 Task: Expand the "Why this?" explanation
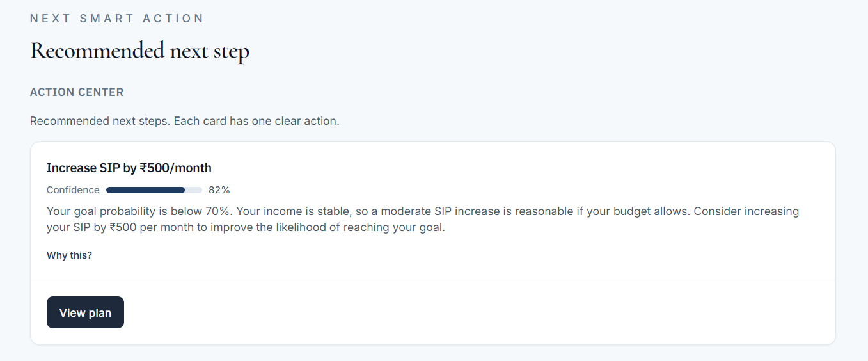pos(69,255)
